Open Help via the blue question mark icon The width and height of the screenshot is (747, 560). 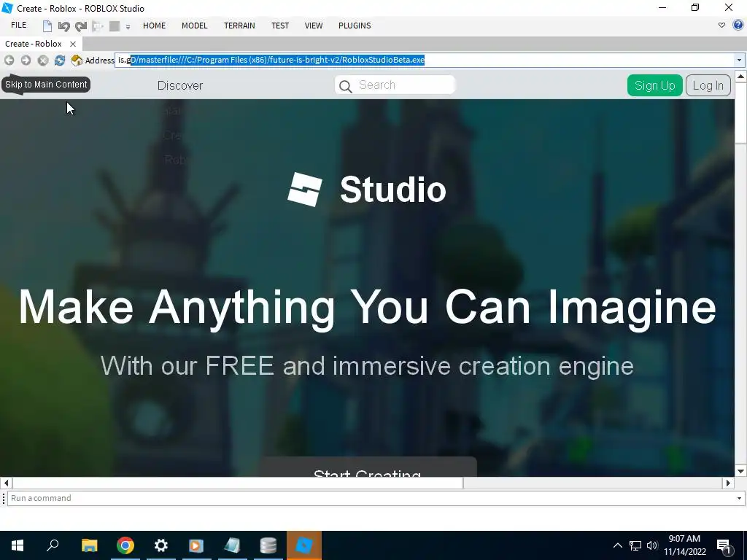click(x=738, y=26)
